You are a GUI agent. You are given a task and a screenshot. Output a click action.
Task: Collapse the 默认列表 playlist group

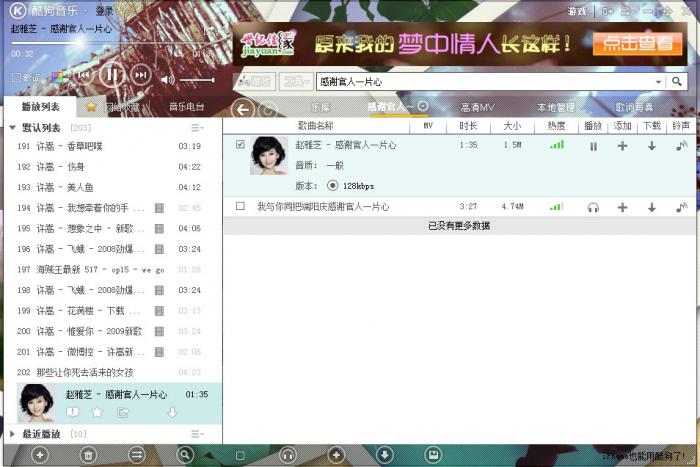coord(12,128)
